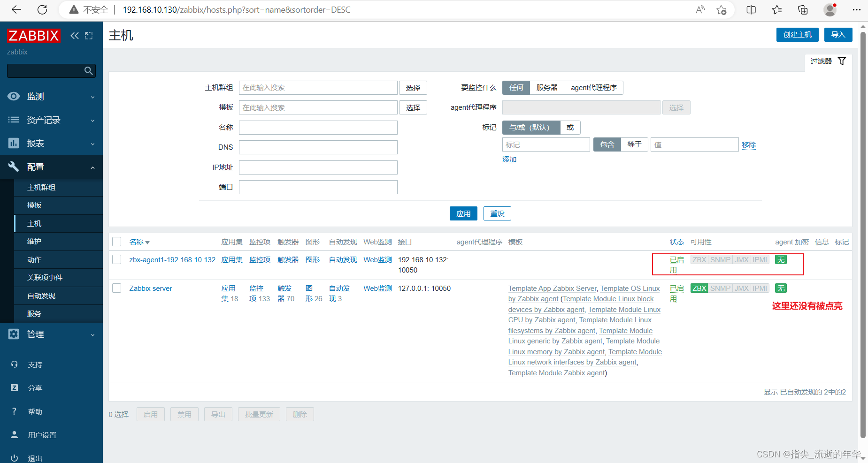This screenshot has height=463, width=868.
Task: Click the list icon for 资产记录
Action: [14, 120]
